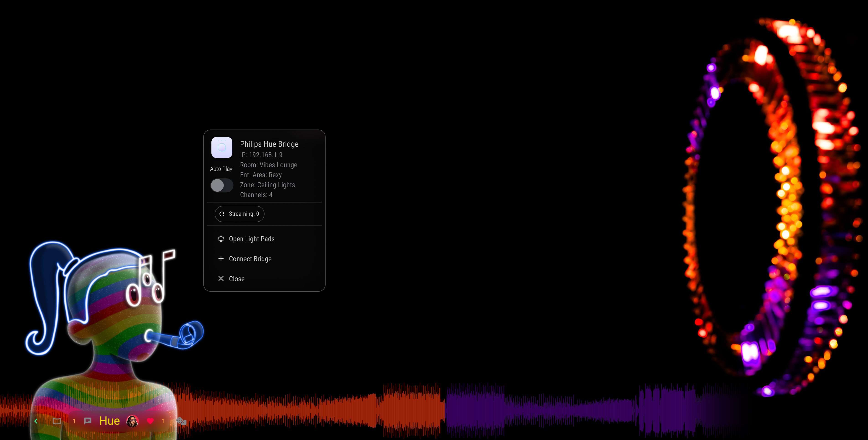Open comments via chat bubble icon
The height and width of the screenshot is (440, 868).
[88, 420]
